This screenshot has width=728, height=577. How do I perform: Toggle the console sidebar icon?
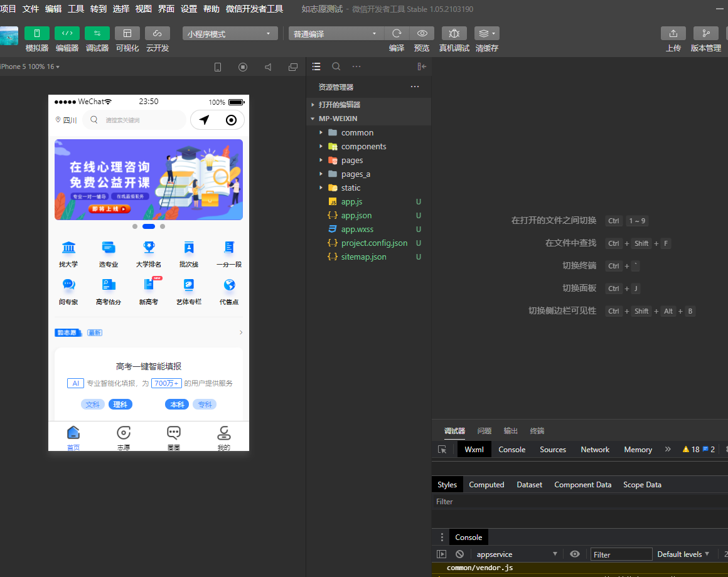point(442,554)
